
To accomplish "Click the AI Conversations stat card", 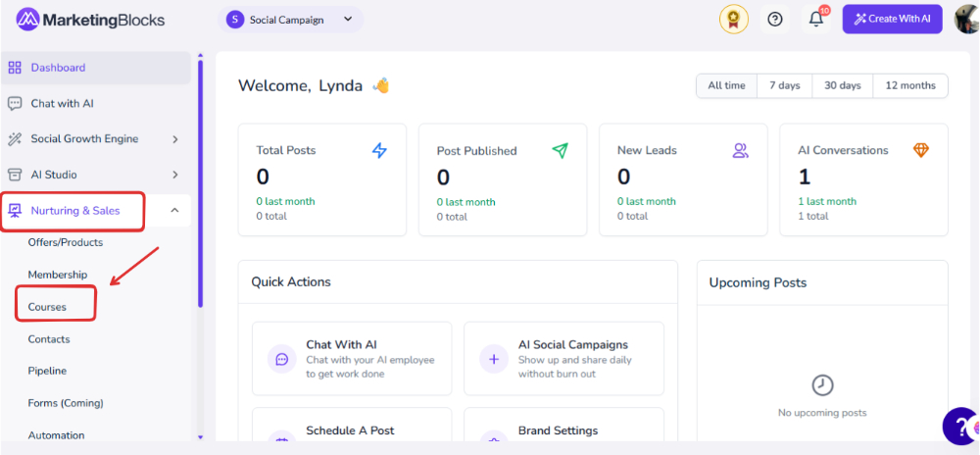I will [x=863, y=180].
